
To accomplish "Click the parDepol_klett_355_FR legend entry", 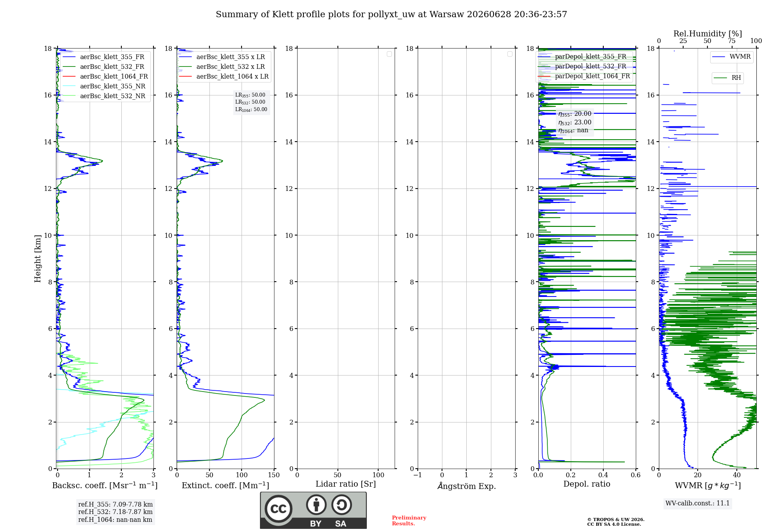I will coord(584,56).
